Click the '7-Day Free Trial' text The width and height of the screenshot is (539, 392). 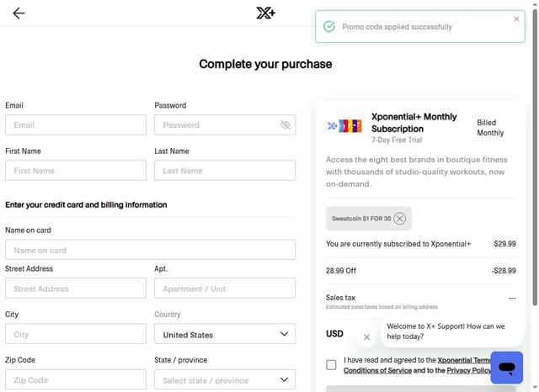pos(397,140)
